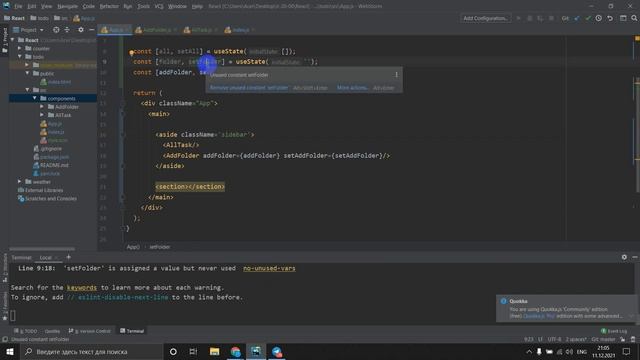Add a new terminal session with plus icon
The height and width of the screenshot is (360, 640).
point(68,257)
